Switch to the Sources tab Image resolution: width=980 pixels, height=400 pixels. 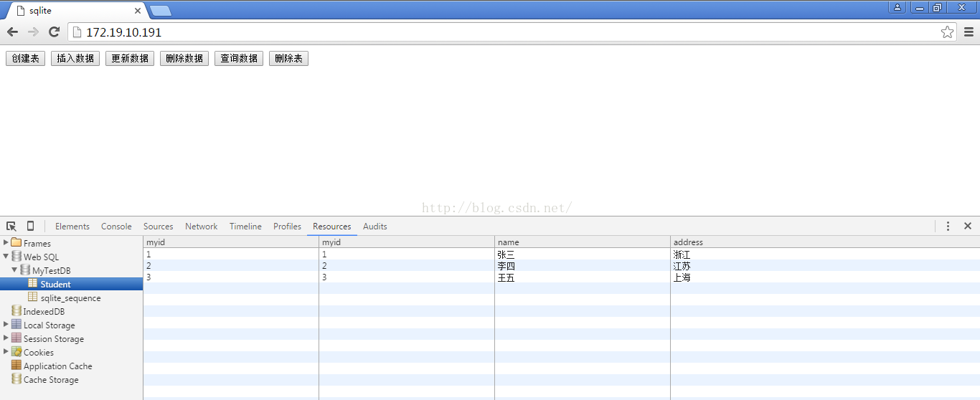pyautogui.click(x=159, y=227)
